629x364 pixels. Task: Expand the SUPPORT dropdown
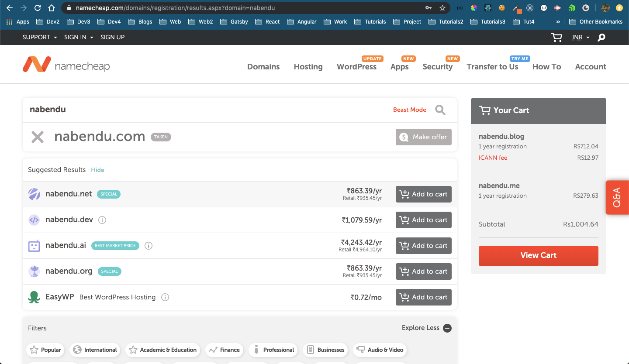tap(40, 37)
